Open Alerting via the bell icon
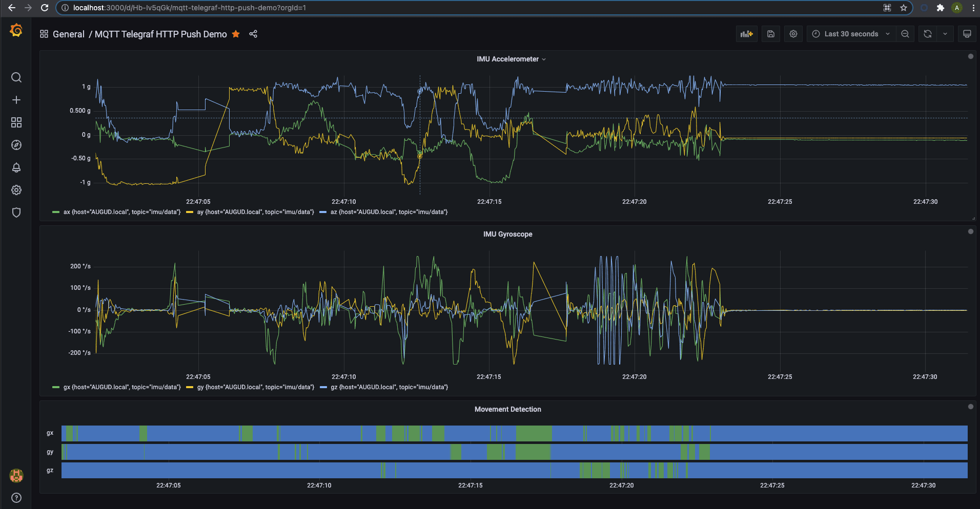Image resolution: width=980 pixels, height=509 pixels. pyautogui.click(x=16, y=167)
